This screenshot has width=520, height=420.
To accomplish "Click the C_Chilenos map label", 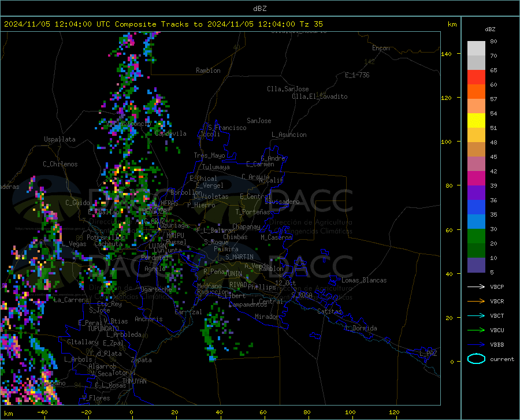I will [60, 164].
